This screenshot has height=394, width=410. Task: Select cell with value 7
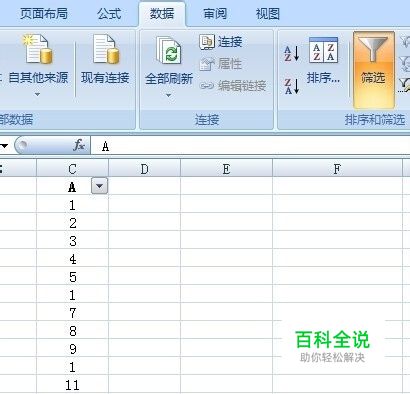[72, 313]
